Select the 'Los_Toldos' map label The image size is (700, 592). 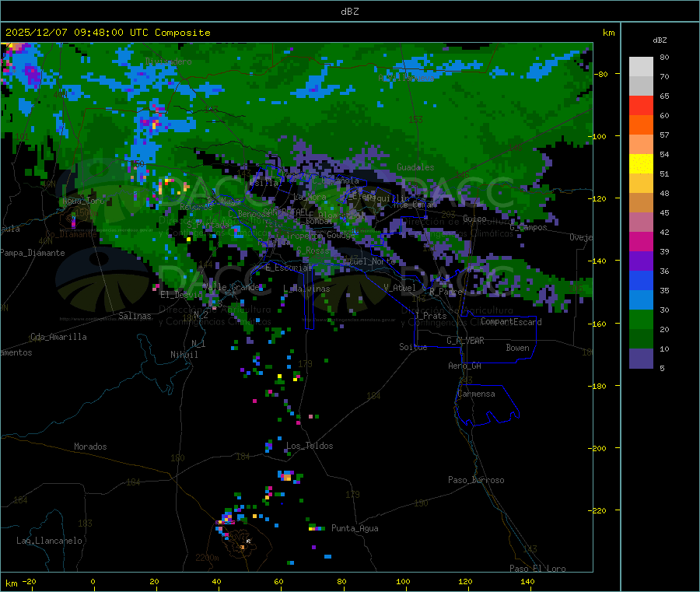click(x=310, y=446)
